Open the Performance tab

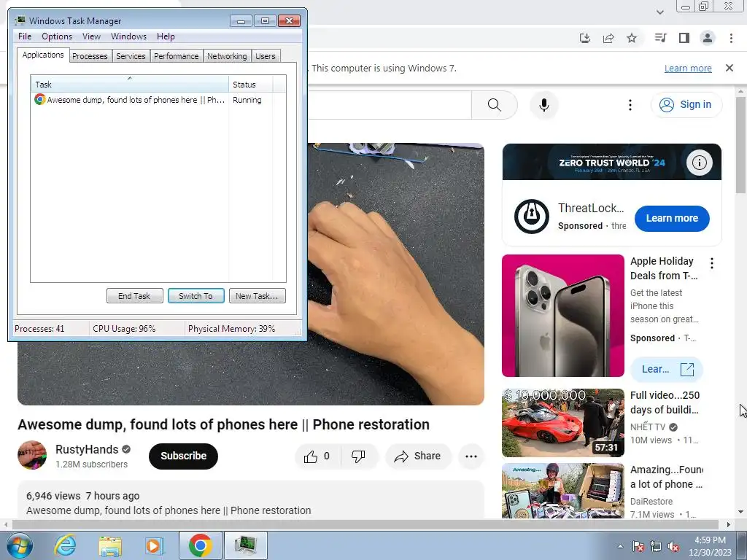[x=177, y=56]
